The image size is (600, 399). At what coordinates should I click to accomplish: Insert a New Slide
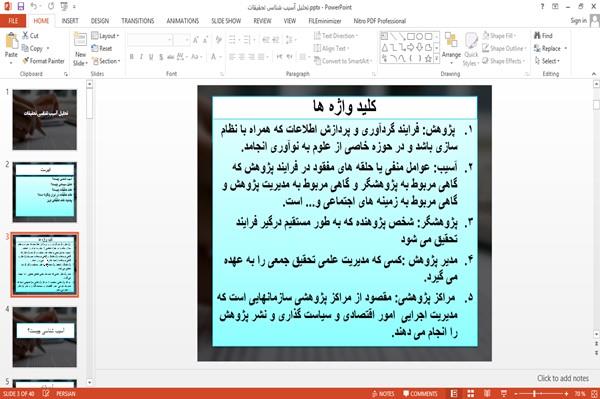coord(80,49)
